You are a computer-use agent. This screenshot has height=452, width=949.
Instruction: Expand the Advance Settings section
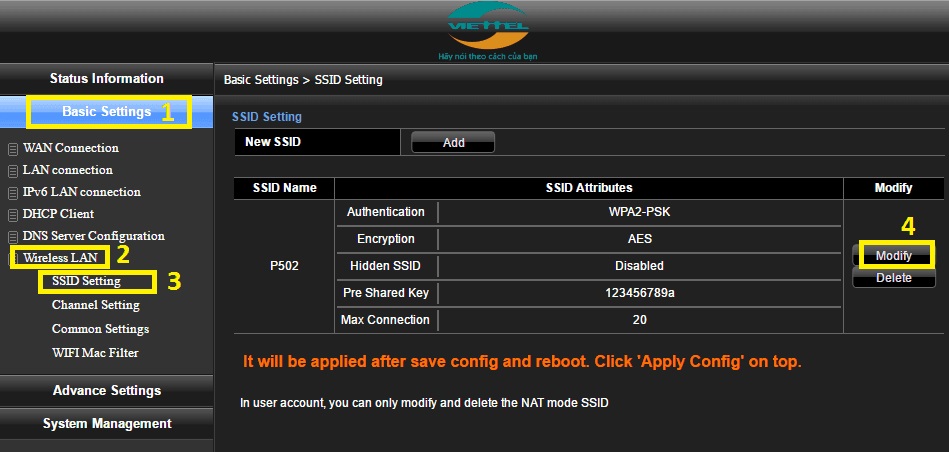click(106, 391)
